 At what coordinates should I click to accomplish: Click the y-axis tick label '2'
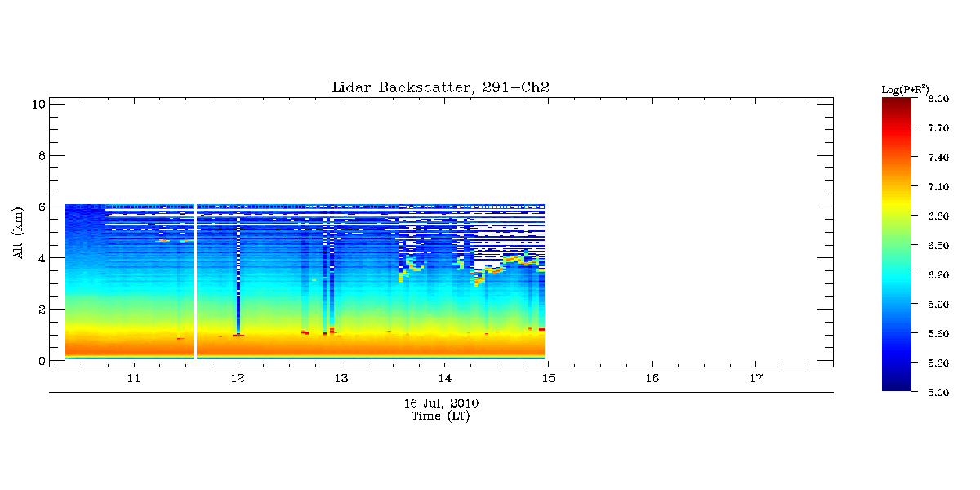(x=40, y=310)
